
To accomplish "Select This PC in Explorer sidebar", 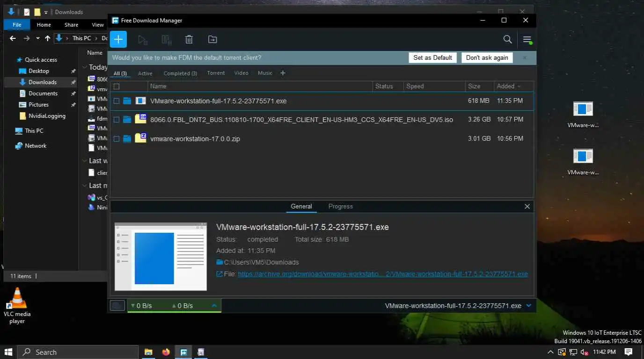I will 34,131.
